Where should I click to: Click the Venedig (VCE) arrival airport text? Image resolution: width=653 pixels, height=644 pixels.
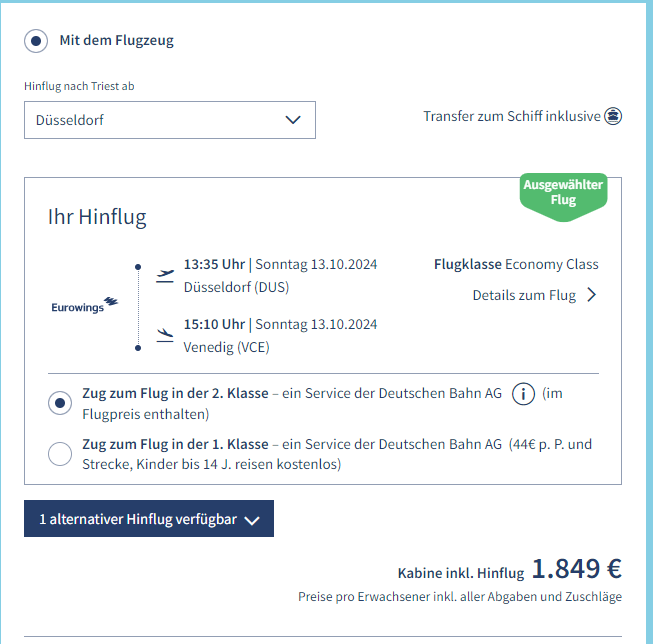pos(226,347)
